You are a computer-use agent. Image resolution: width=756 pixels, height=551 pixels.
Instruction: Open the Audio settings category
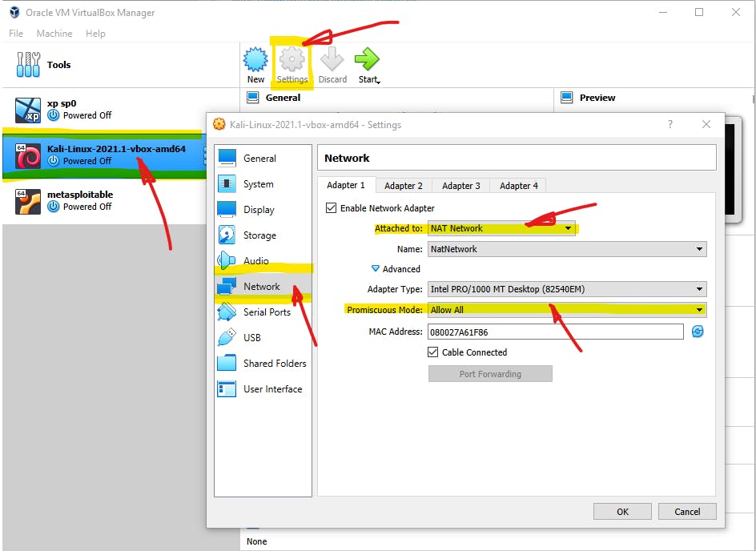tap(263, 261)
